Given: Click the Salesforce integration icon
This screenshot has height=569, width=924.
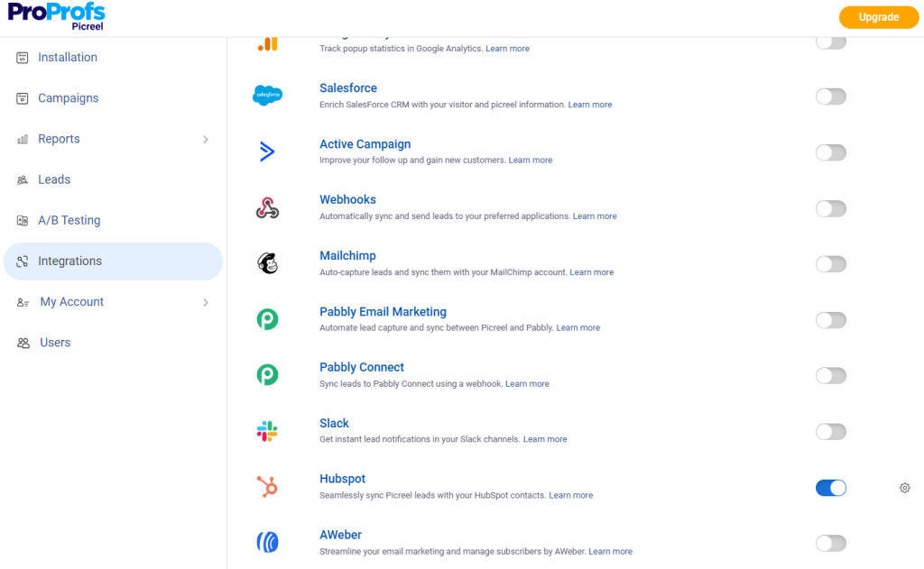Looking at the screenshot, I should click(267, 96).
